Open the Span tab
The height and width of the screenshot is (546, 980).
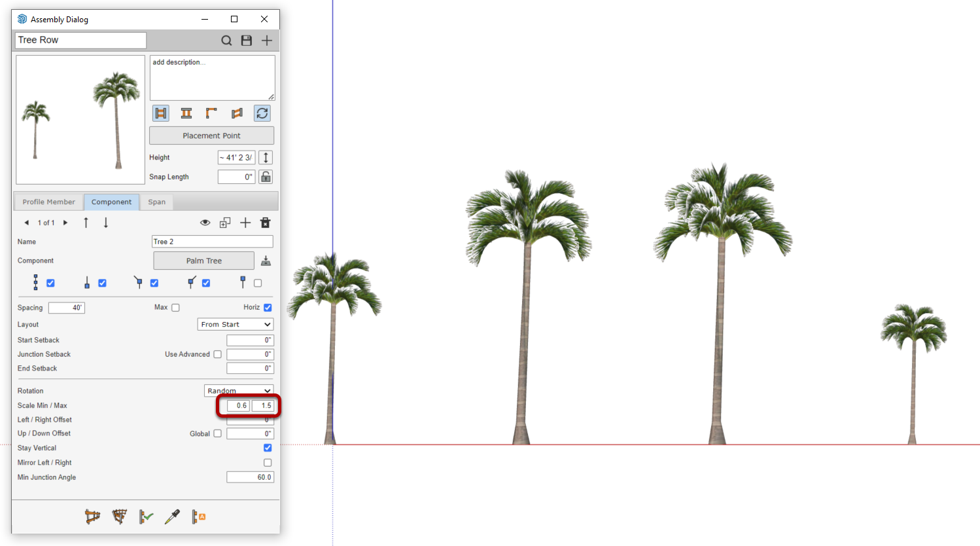[x=157, y=202]
